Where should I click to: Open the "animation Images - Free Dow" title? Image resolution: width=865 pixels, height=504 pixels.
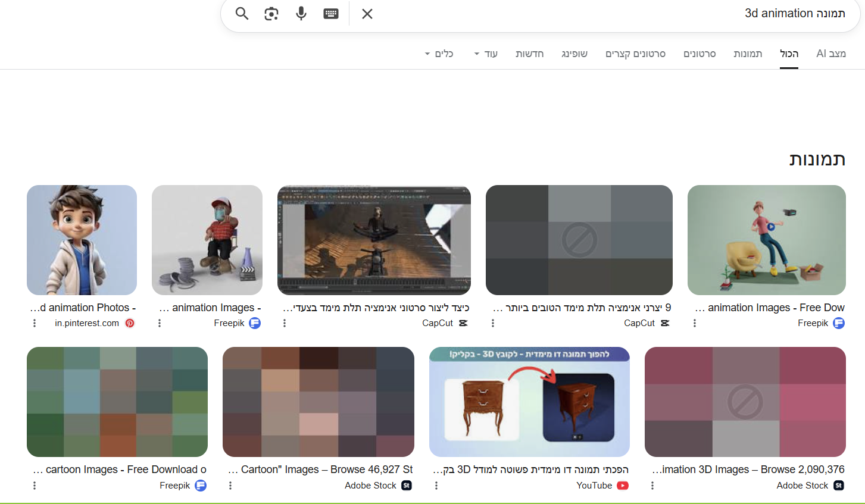pos(770,308)
